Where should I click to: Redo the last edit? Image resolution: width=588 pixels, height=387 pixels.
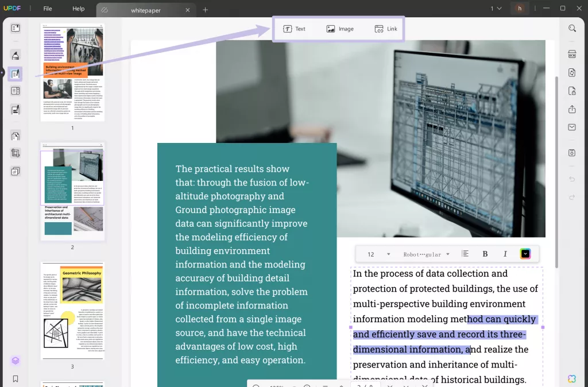coord(572,198)
